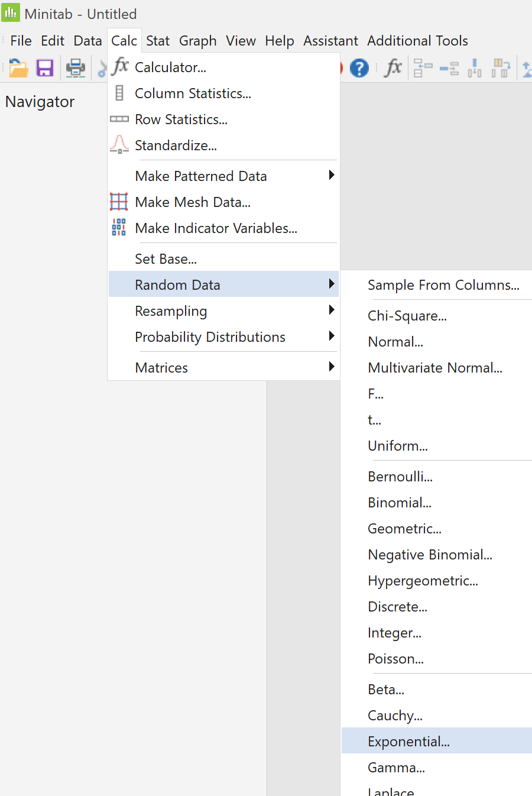Click the blue Help question mark icon
The image size is (532, 796).
(x=359, y=68)
